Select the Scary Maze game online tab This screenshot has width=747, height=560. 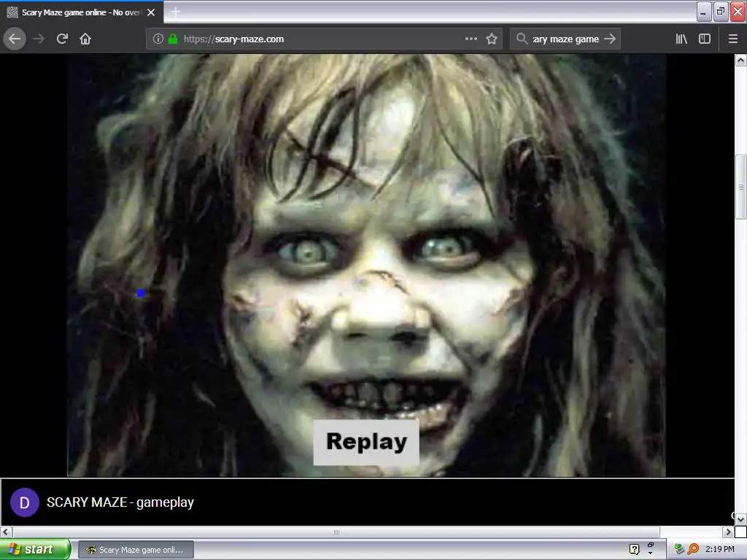click(82, 12)
